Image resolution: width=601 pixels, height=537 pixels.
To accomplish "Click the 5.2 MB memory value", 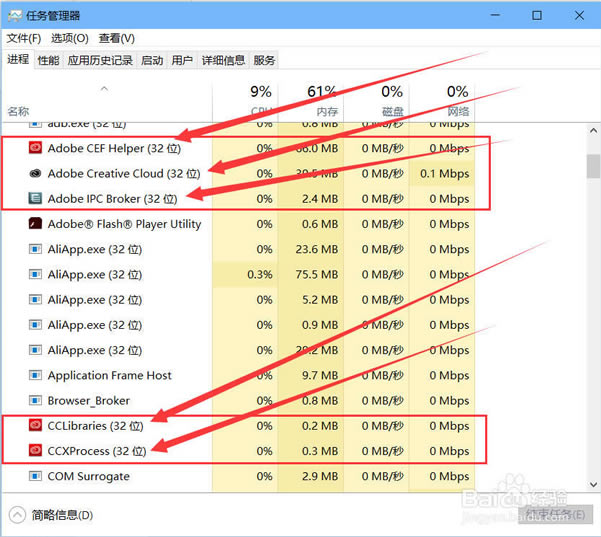I will click(320, 300).
